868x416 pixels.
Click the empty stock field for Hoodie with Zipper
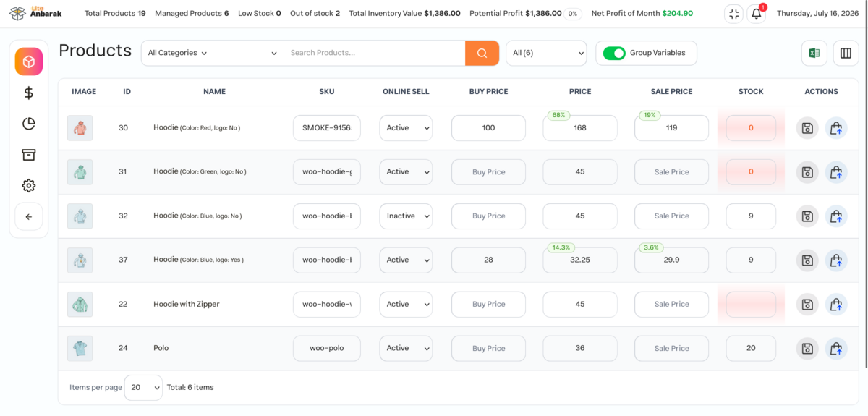(751, 305)
